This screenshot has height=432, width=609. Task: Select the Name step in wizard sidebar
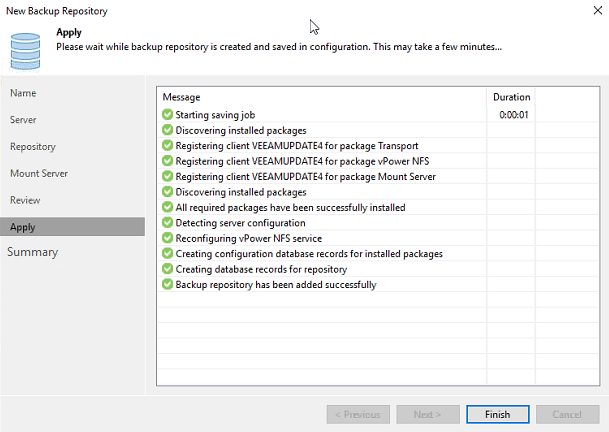coord(23,93)
